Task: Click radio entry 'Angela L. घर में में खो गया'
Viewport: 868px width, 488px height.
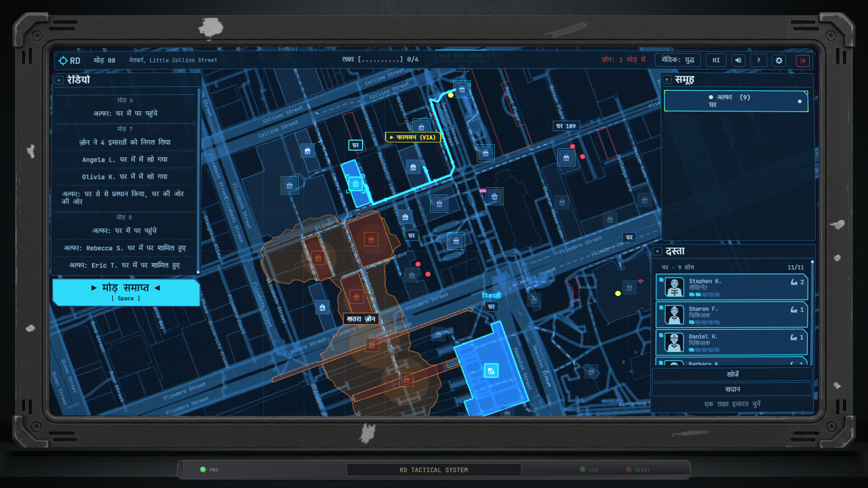Action: [125, 160]
